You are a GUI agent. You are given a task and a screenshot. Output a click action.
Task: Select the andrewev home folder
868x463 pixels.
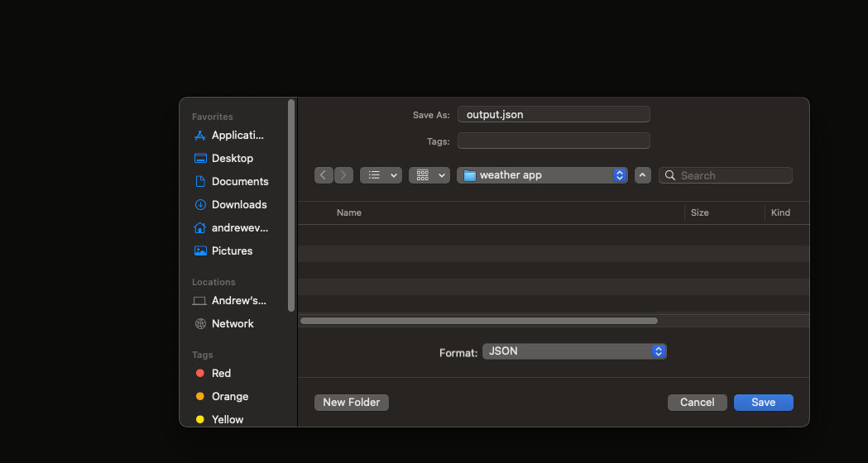coord(239,227)
